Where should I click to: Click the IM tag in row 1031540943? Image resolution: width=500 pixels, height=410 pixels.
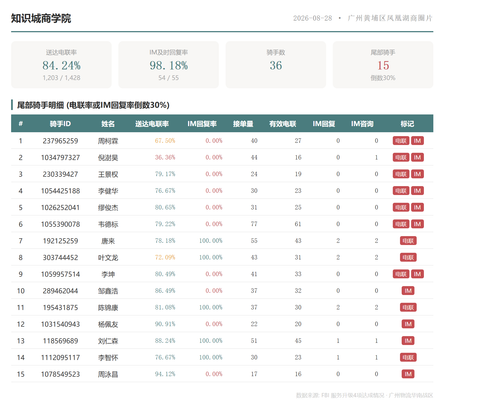[408, 324]
